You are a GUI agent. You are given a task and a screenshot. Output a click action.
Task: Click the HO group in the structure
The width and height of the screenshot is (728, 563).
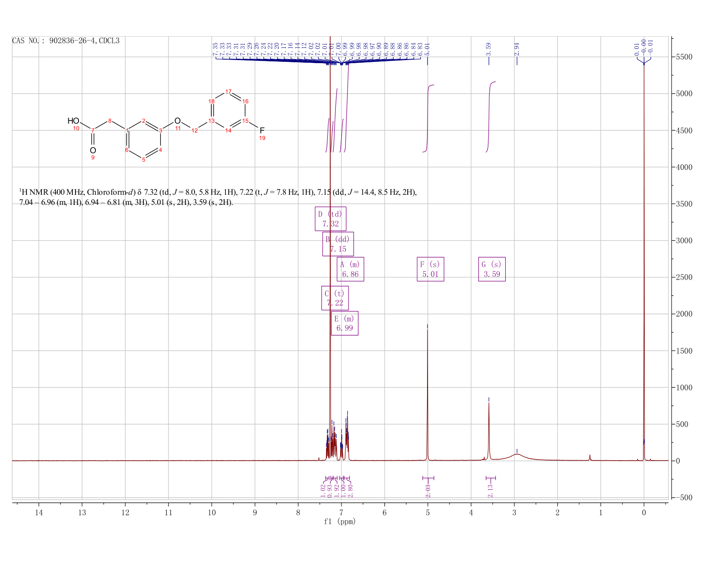73,121
